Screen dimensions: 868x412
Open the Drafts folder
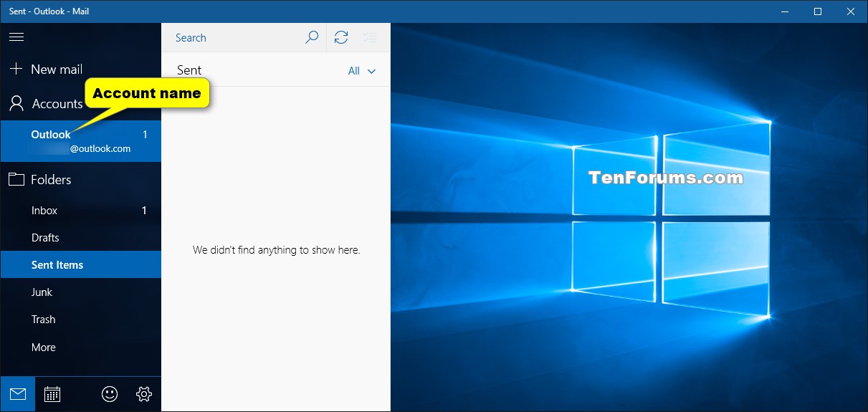pos(81,238)
